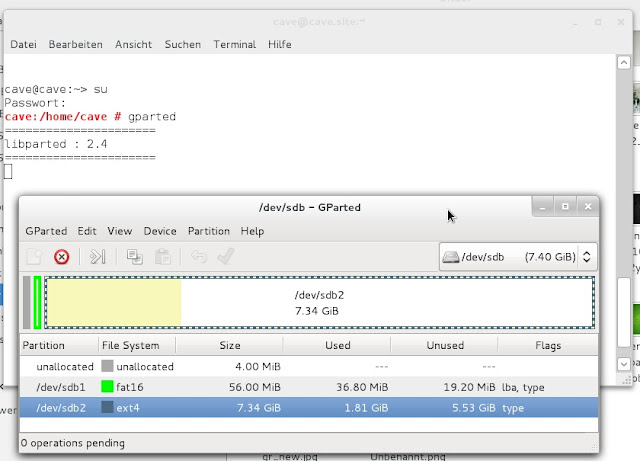Image resolution: width=640 pixels, height=461 pixels.
Task: Click the red Delete partition icon
Action: (x=62, y=257)
